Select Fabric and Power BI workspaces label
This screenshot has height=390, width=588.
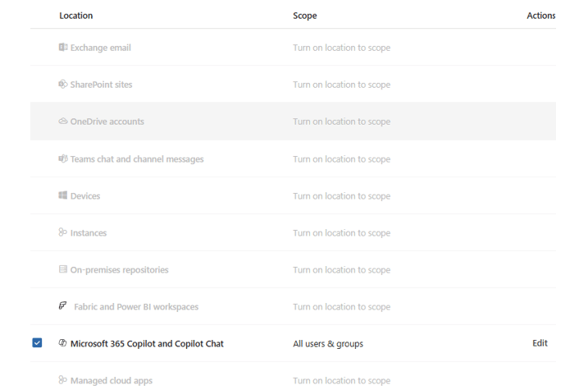coord(136,307)
